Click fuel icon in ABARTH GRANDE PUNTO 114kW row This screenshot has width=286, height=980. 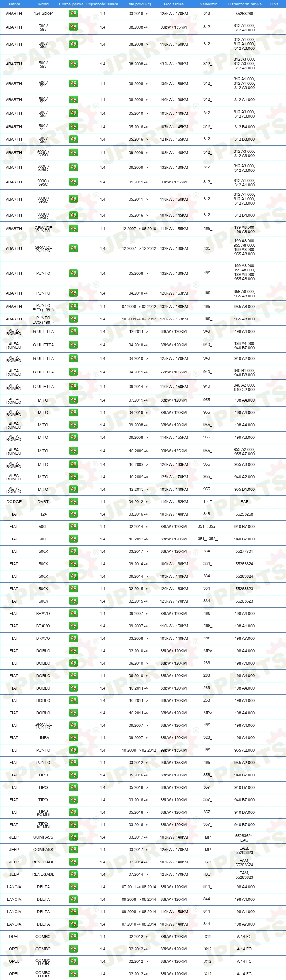[x=73, y=228]
